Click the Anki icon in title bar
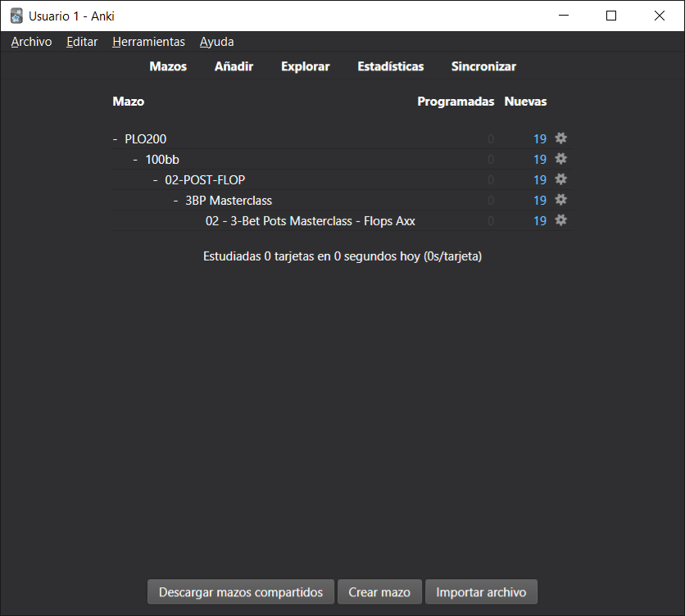685x616 pixels. (x=16, y=16)
